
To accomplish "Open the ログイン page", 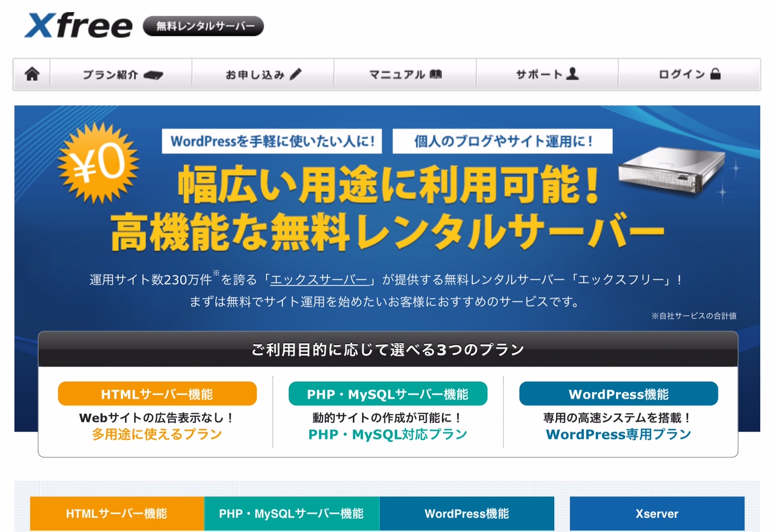I will pyautogui.click(x=689, y=75).
